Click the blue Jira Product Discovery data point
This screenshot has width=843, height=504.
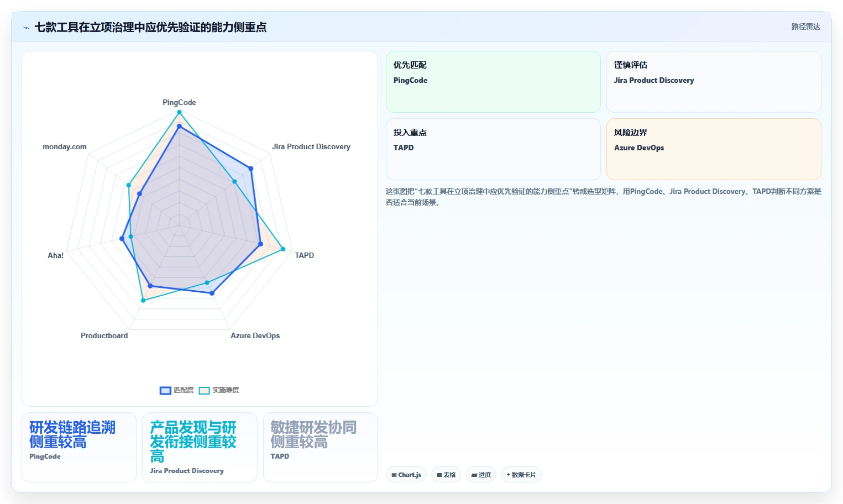(251, 169)
